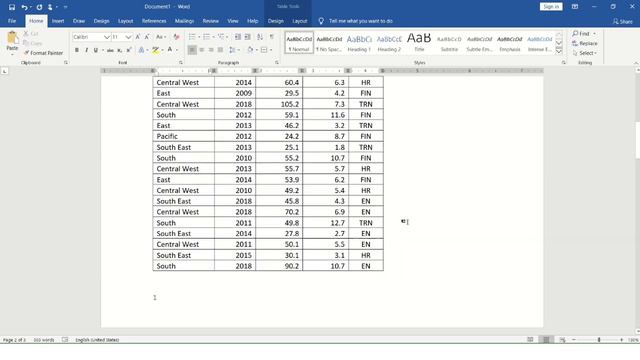Click the Format Painter tool

[x=43, y=53]
